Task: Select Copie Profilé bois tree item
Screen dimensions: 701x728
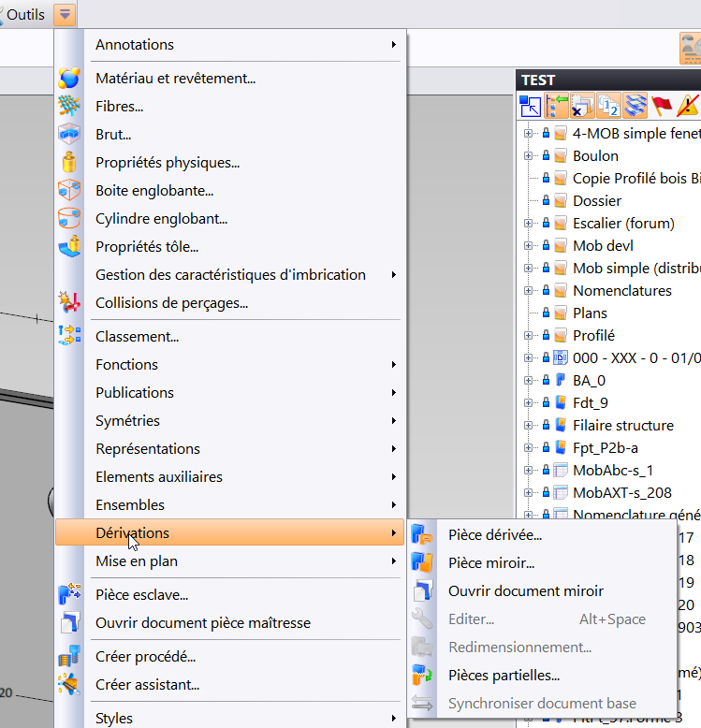Action: (x=636, y=179)
